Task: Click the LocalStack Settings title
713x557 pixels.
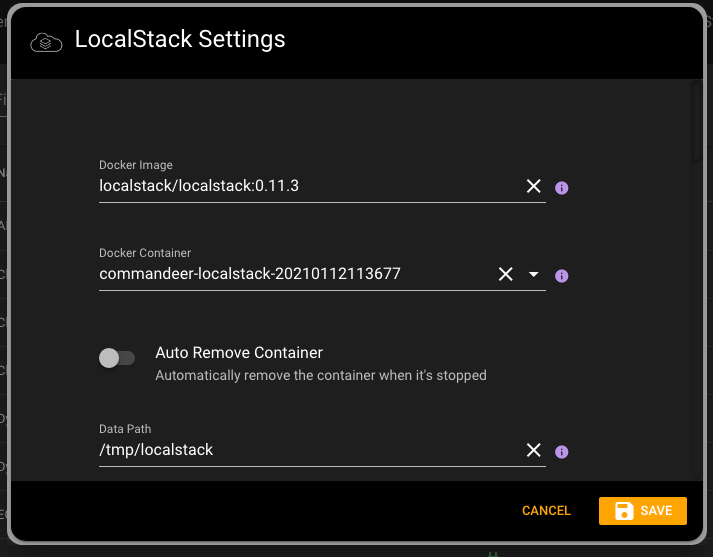Action: click(180, 39)
